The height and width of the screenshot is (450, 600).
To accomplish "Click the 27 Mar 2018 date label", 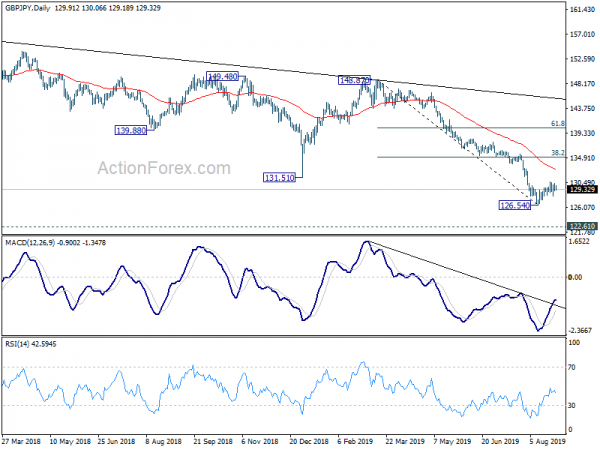I will pyautogui.click(x=22, y=441).
